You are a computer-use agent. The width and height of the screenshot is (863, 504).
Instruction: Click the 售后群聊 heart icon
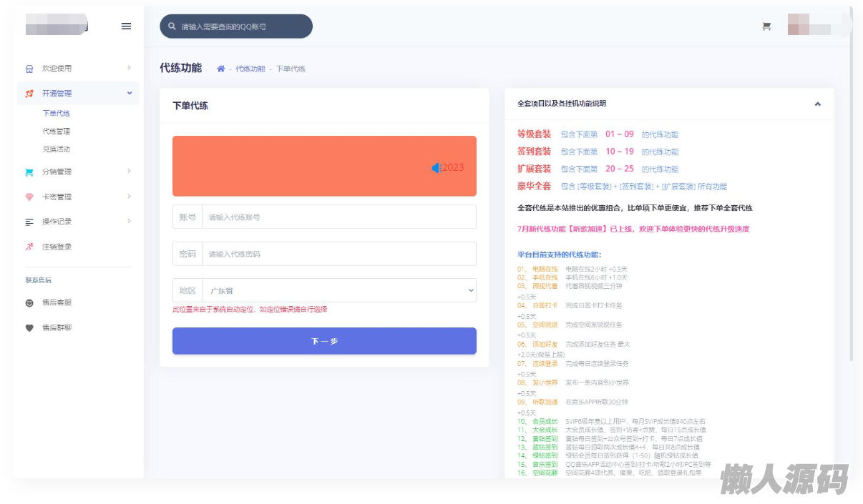(x=28, y=327)
